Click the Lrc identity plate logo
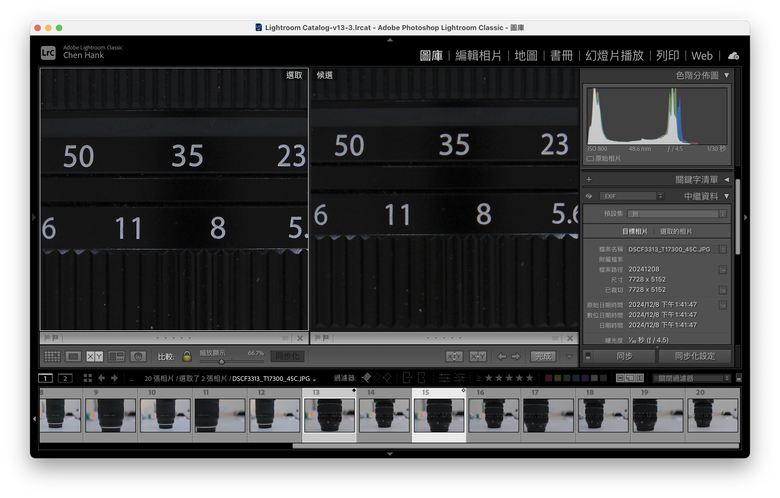The image size is (780, 498). coord(48,53)
